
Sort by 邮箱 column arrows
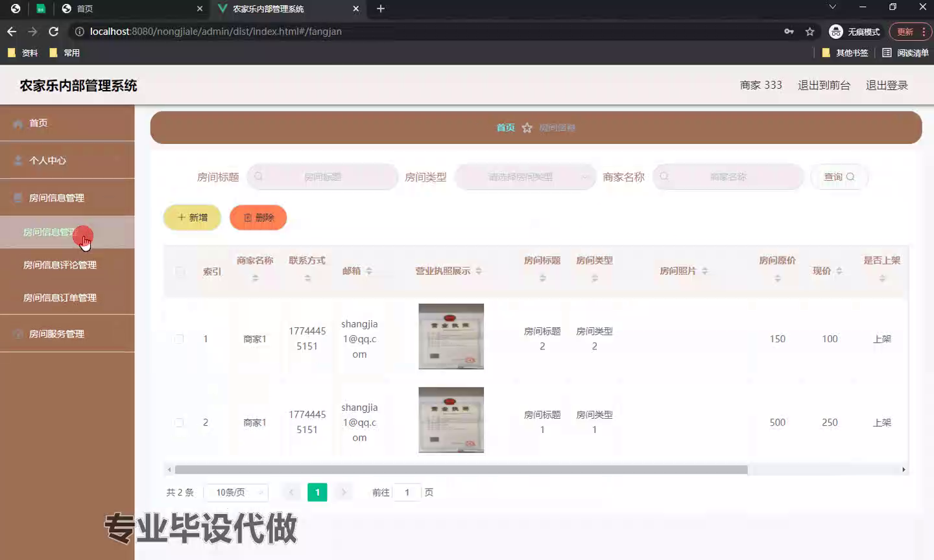pos(368,271)
